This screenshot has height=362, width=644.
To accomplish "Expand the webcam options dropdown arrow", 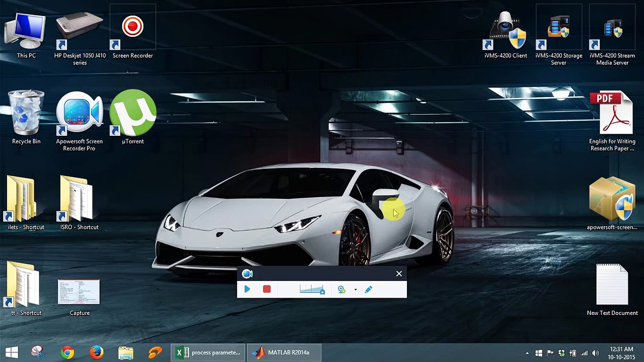I will point(355,290).
